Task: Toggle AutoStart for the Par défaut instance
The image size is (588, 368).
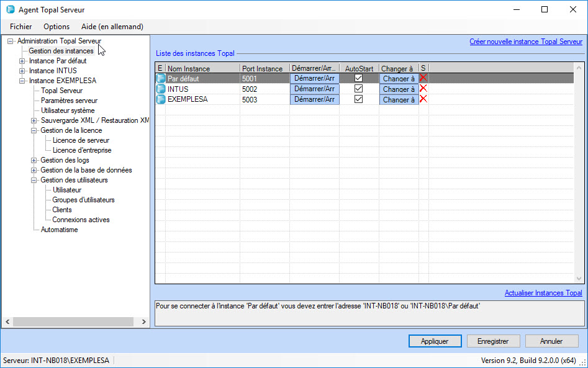Action: click(x=358, y=79)
